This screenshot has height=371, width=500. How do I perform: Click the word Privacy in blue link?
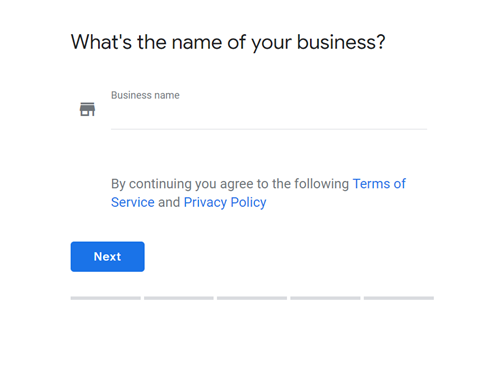pos(205,202)
